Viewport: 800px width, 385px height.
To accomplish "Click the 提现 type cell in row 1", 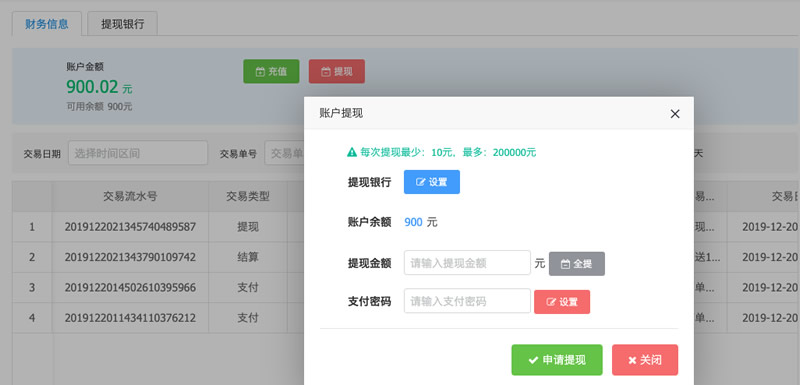I will coord(248,227).
